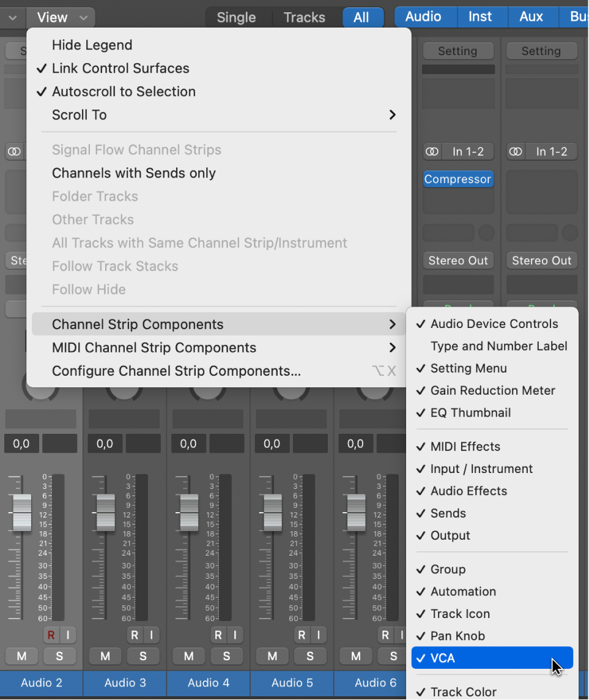Viewport: 589px width, 700px height.
Task: Solo the Audio 4 channel
Action: coord(227,657)
